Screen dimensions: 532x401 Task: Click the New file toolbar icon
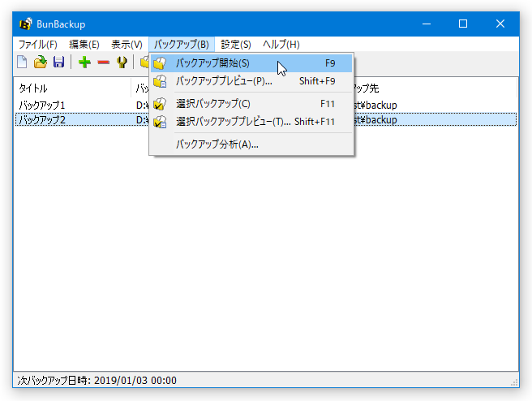[x=22, y=63]
